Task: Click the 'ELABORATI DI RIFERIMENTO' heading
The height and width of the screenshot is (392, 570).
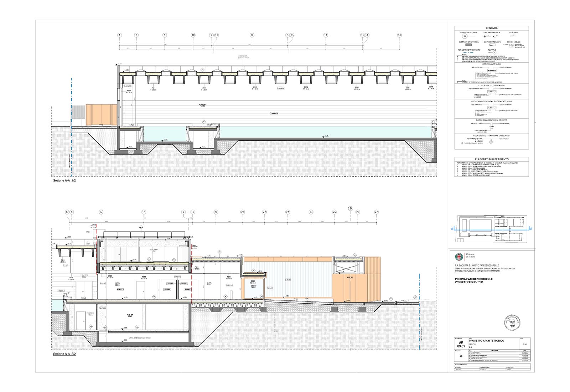Action: pyautogui.click(x=492, y=159)
